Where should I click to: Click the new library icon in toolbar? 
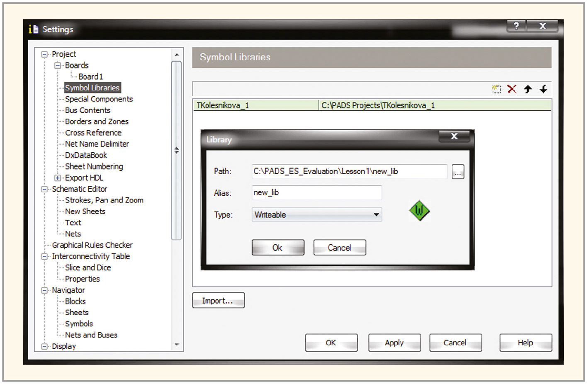pos(496,89)
